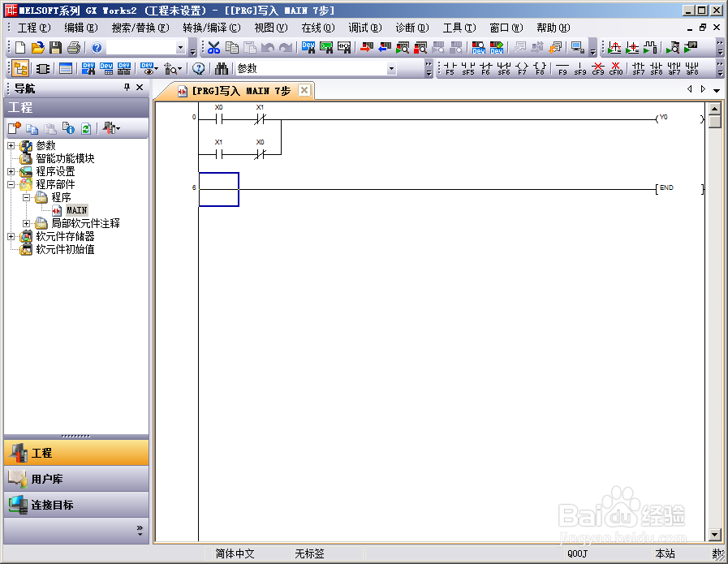728x564 pixels.
Task: Insert parallel closed contact sF6
Action: 504,69
